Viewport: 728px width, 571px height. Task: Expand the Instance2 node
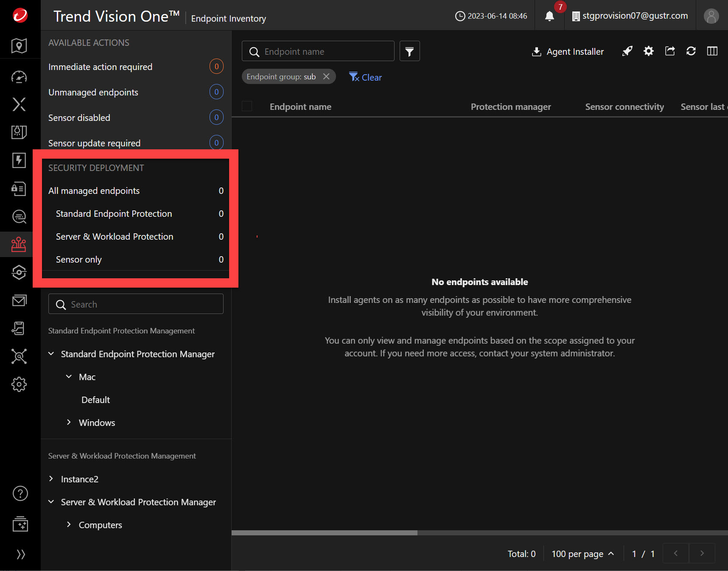(51, 479)
